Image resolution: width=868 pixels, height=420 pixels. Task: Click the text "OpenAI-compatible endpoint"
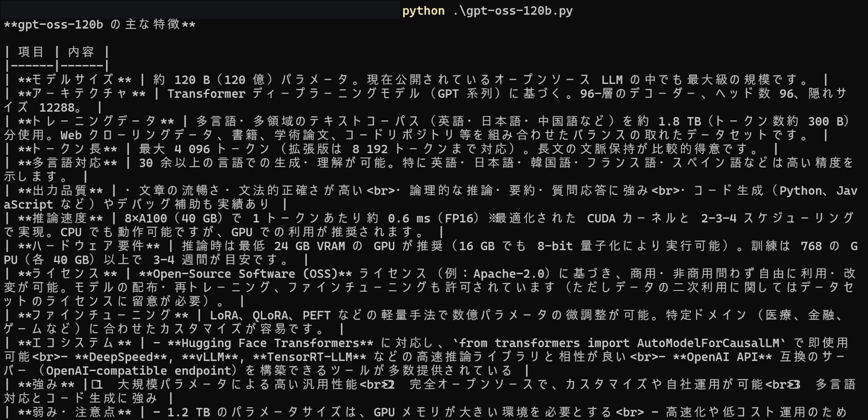[139, 371]
